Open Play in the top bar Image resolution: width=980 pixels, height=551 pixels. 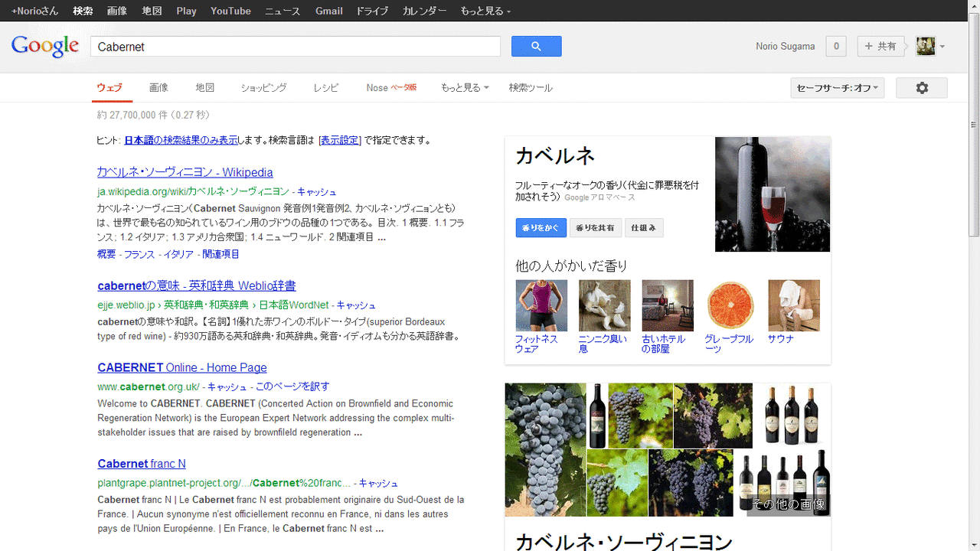click(x=186, y=11)
